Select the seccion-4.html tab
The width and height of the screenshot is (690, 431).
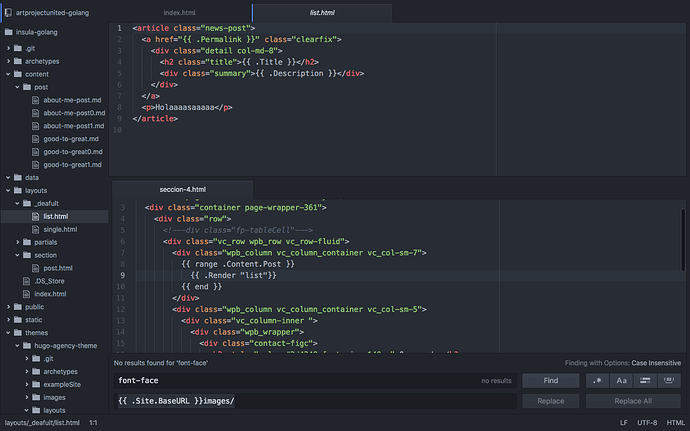182,189
